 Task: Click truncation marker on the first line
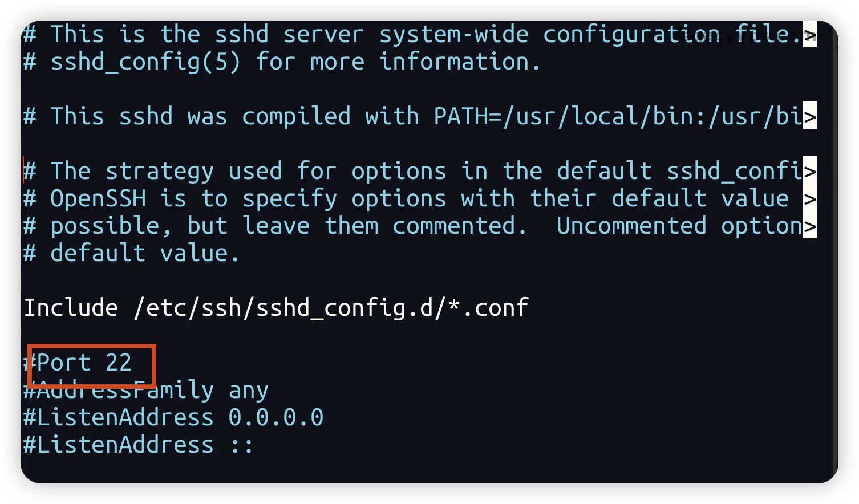coord(809,35)
